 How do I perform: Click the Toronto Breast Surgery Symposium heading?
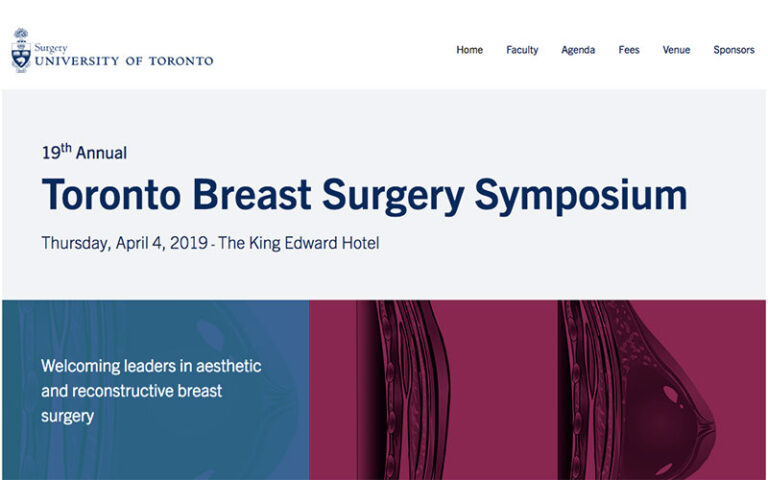364,195
